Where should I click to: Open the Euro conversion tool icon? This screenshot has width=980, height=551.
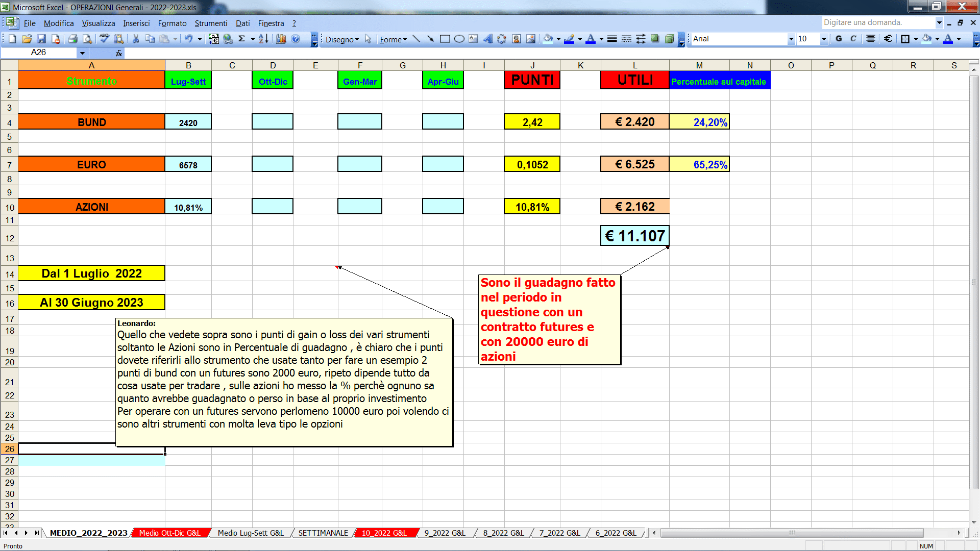pos(214,39)
